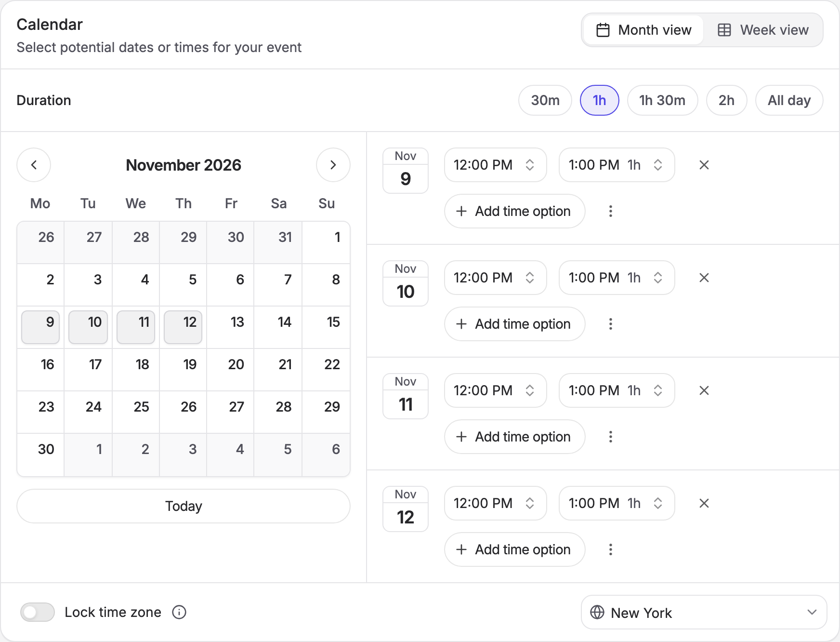
Task: Open the end time dropdown for Nov 9
Action: coord(617,165)
